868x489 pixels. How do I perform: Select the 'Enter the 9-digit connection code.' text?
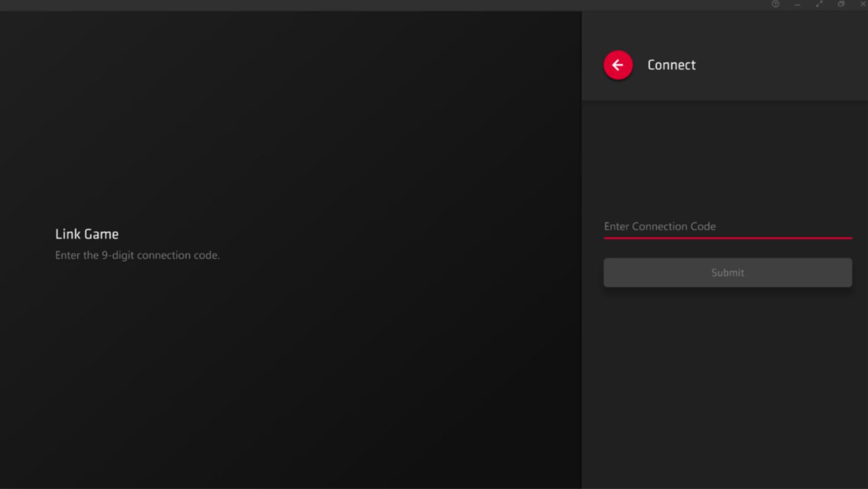point(137,255)
